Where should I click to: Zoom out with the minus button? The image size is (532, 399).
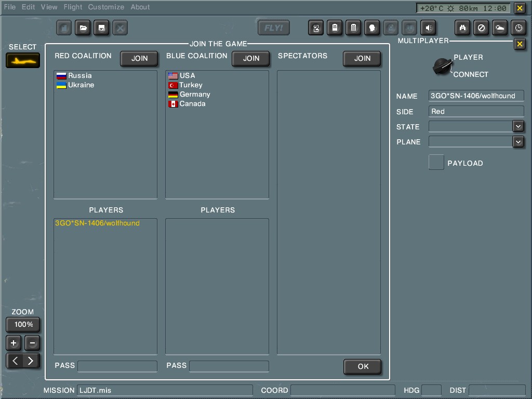[x=32, y=343]
